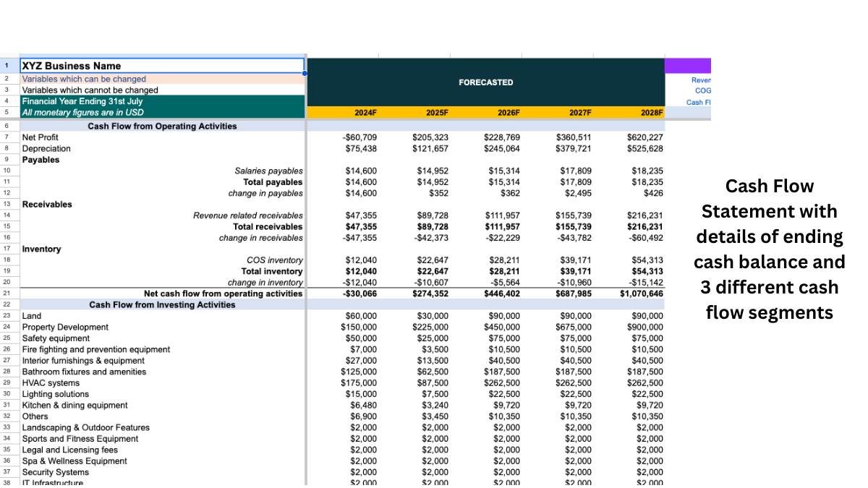This screenshot has height=488, width=868.
Task: Select 'Net cash flow from operating activities' label
Action: coord(224,294)
